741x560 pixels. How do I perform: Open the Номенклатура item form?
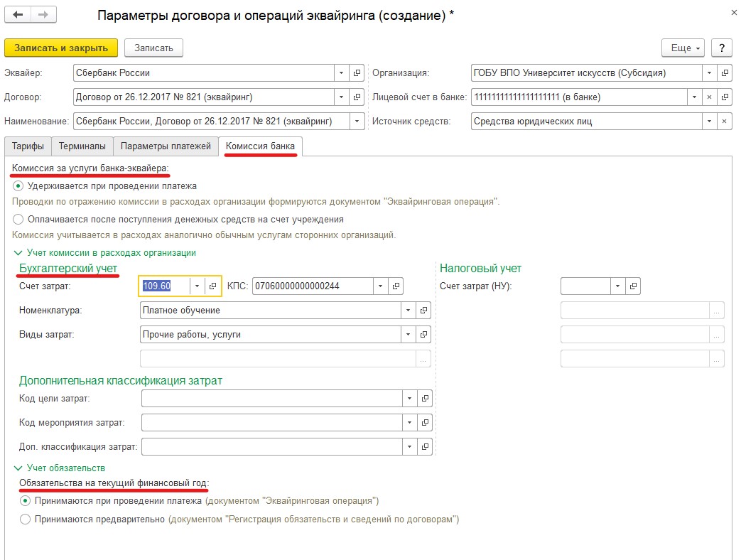423,310
